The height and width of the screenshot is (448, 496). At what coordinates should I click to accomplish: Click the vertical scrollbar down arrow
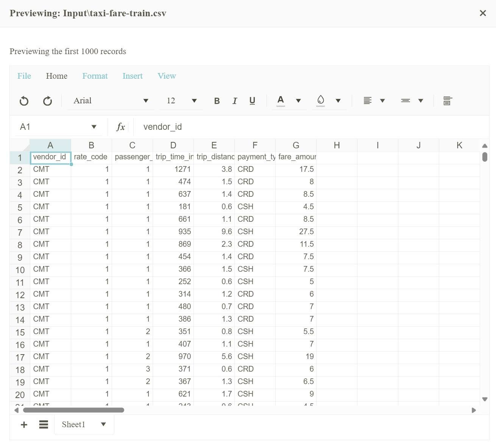(x=485, y=399)
